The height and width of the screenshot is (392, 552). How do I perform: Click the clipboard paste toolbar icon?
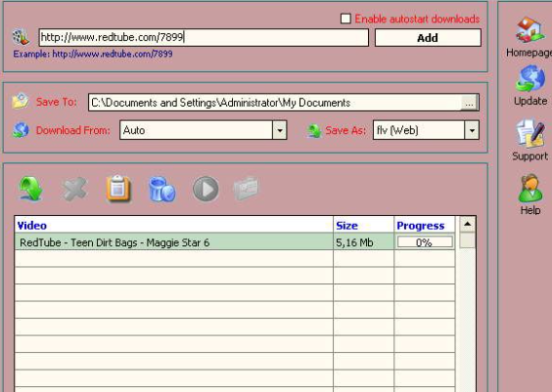click(x=118, y=189)
